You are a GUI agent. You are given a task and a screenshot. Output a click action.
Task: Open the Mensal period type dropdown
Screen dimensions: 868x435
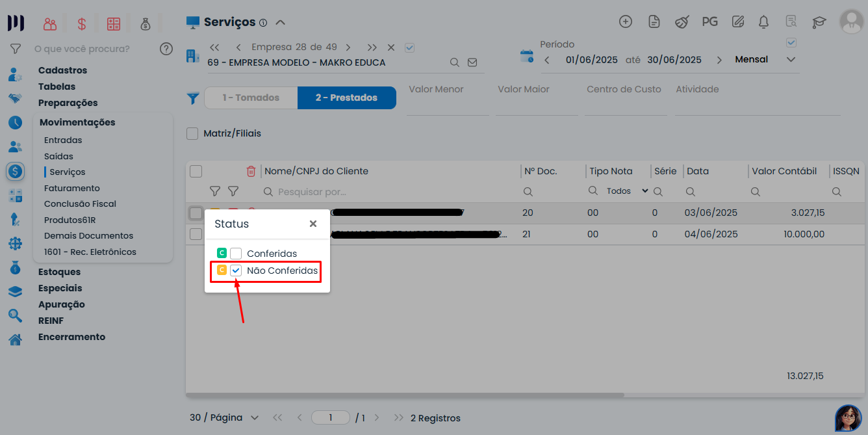(x=765, y=59)
